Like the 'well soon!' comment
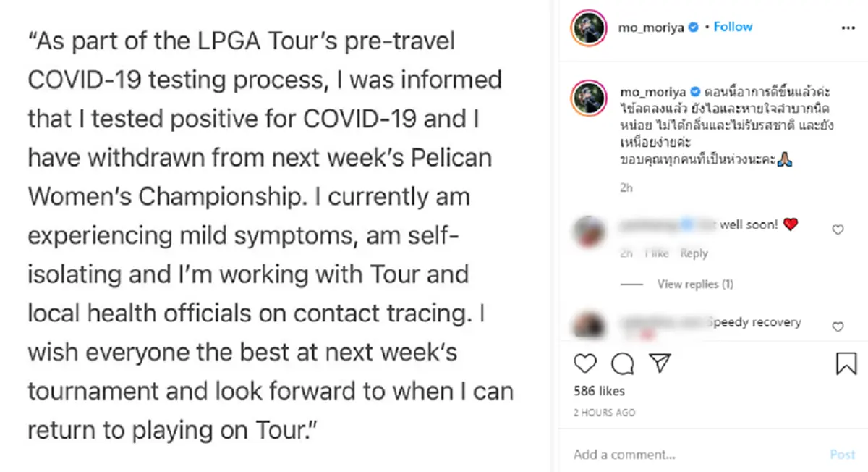Viewport: 868px width, 472px height. [x=838, y=230]
